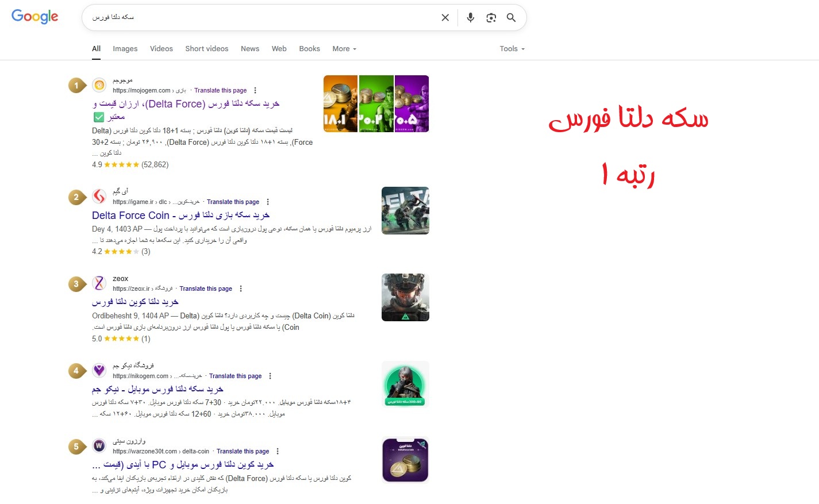Click the warzone30t.com › delta-coin URL text

click(161, 451)
